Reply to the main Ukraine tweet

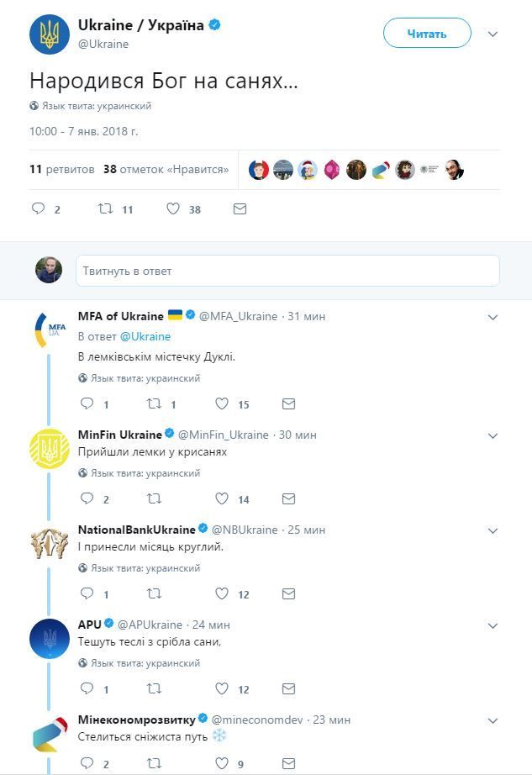[39, 209]
